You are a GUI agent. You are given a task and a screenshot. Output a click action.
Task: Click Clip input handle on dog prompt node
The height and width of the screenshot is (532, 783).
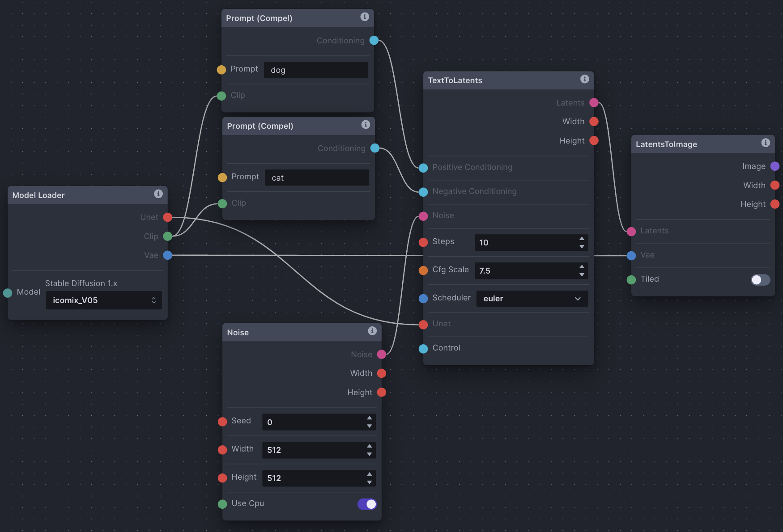tap(221, 96)
